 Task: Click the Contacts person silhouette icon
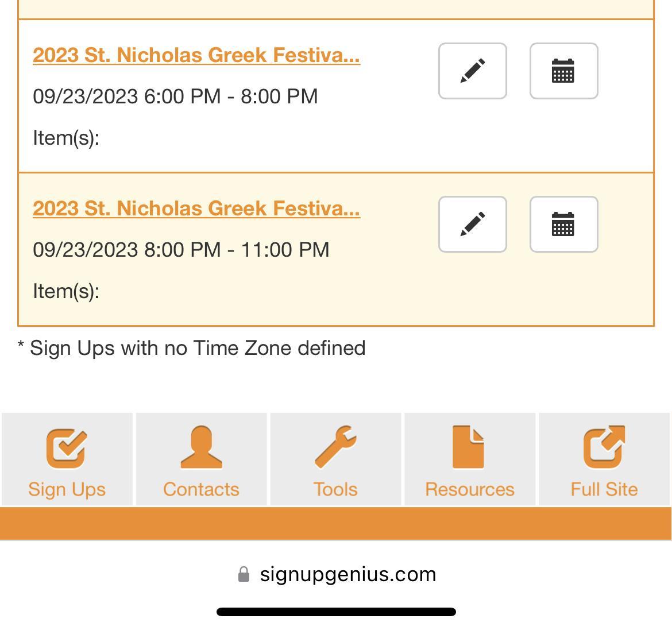[x=201, y=447]
